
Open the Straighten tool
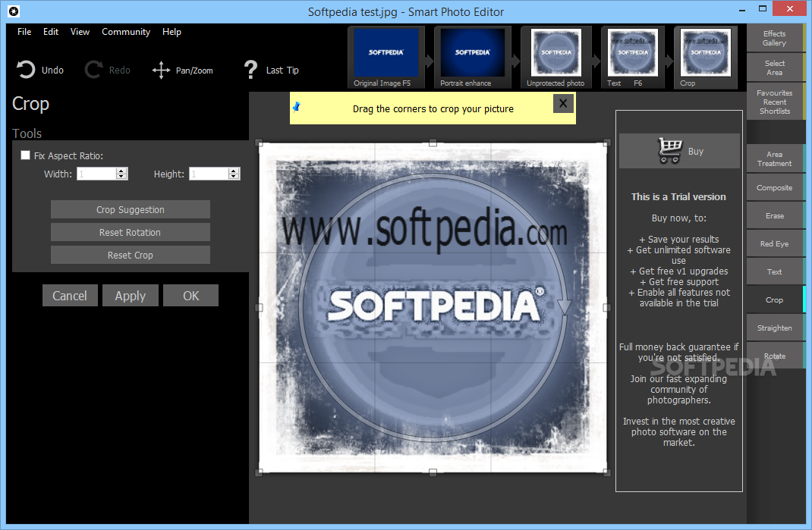(x=775, y=328)
